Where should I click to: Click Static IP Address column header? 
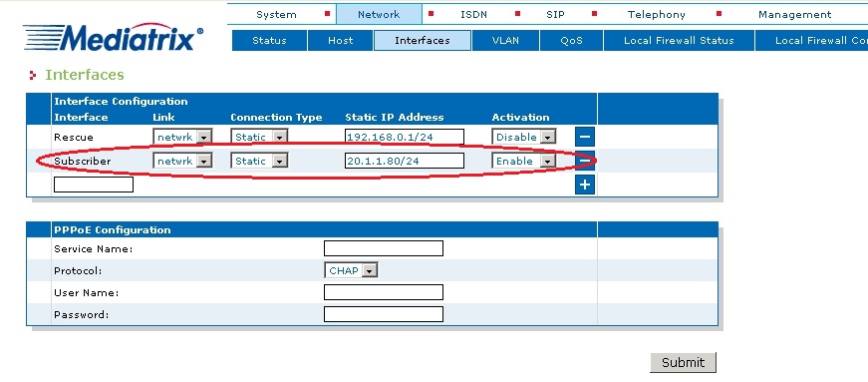[395, 117]
